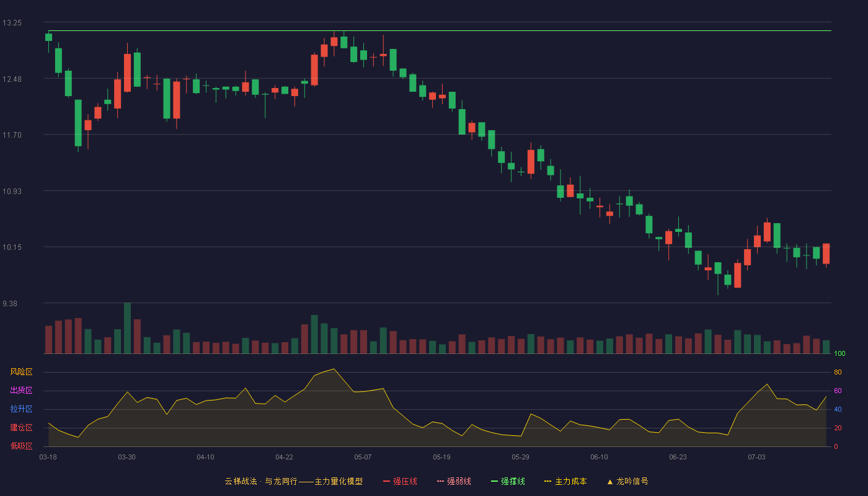
Task: Click the 9.38 price axis label
Action: (10, 304)
